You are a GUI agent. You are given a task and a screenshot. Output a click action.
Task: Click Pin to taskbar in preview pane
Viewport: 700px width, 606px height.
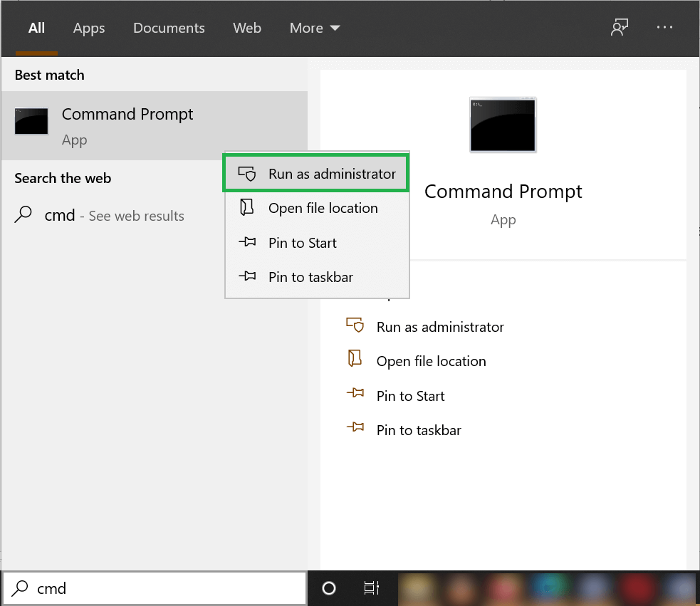click(x=419, y=431)
